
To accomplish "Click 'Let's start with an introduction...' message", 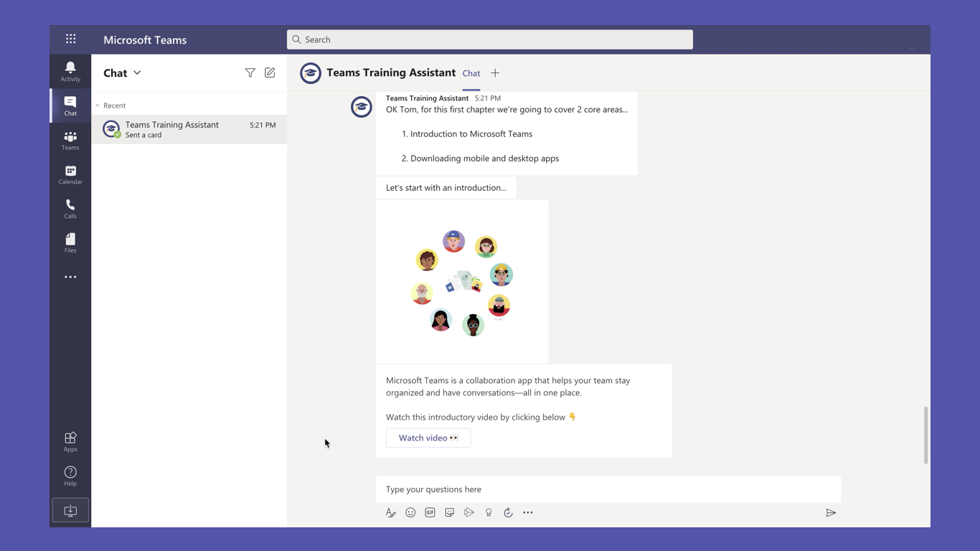I will click(x=446, y=188).
